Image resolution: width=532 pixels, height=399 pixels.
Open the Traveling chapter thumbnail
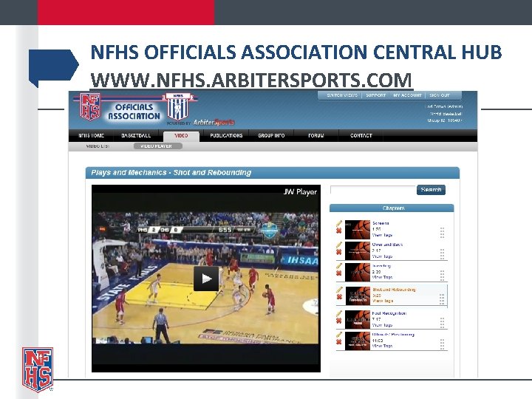click(358, 272)
